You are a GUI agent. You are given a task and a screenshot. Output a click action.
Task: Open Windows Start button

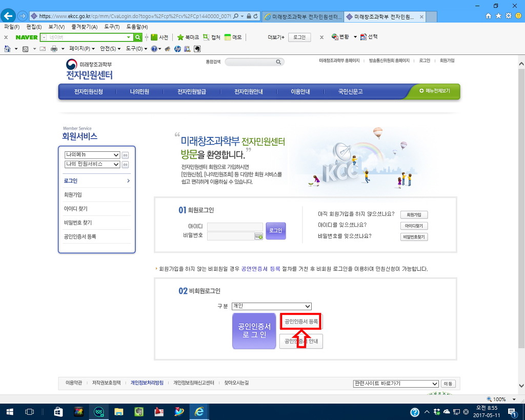(x=10, y=412)
